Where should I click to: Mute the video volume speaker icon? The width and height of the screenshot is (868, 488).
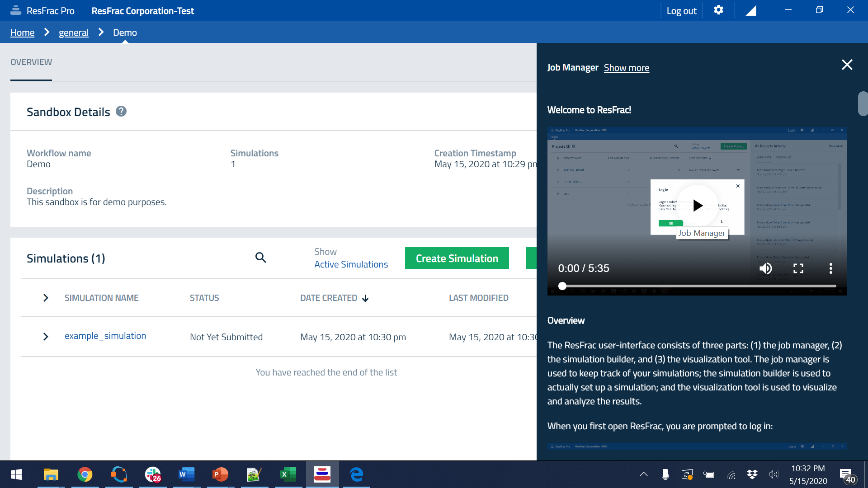[x=765, y=268]
